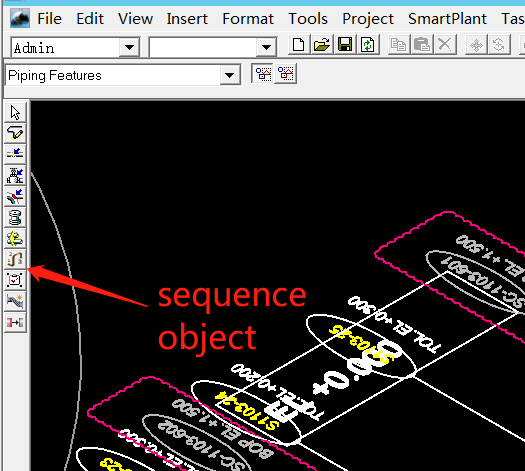Click the Refresh workspace icon
This screenshot has height=471, width=525.
[368, 45]
